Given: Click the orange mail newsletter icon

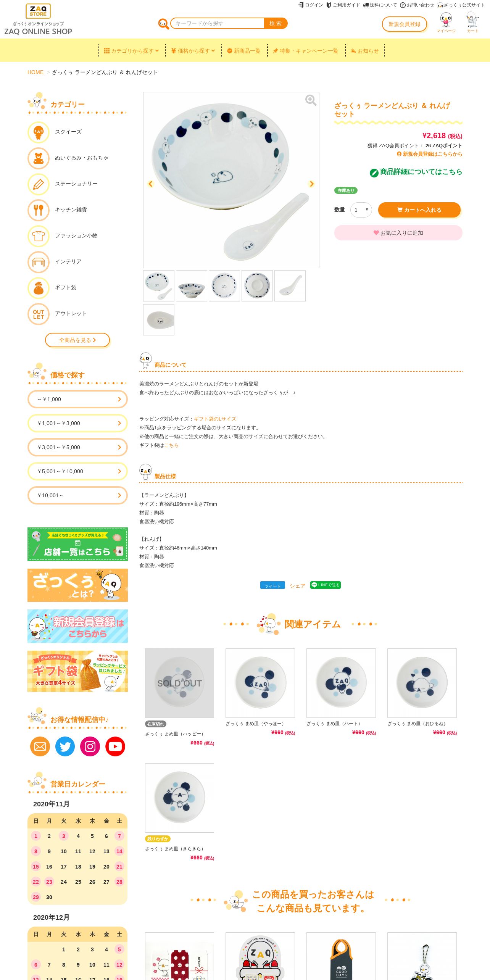Looking at the screenshot, I should click(40, 746).
